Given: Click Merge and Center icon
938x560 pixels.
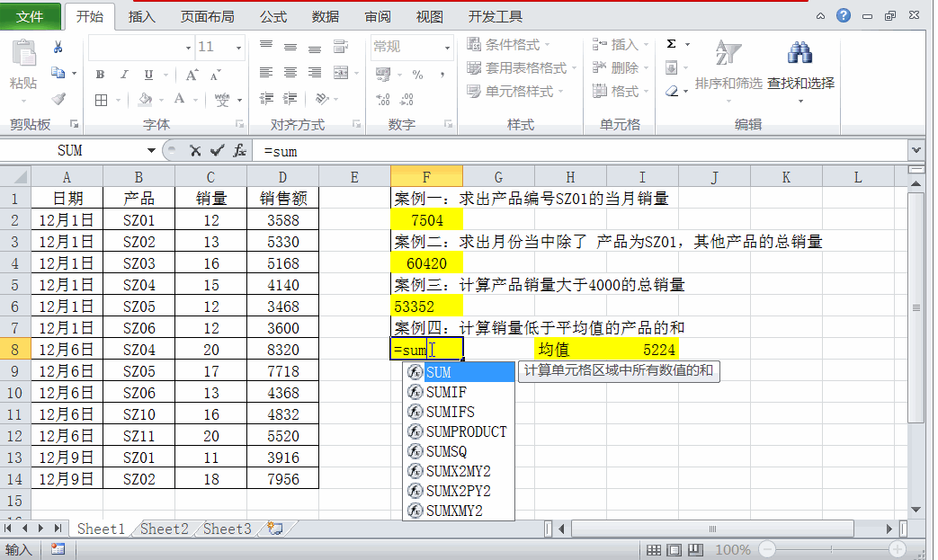Looking at the screenshot, I should pos(341,73).
